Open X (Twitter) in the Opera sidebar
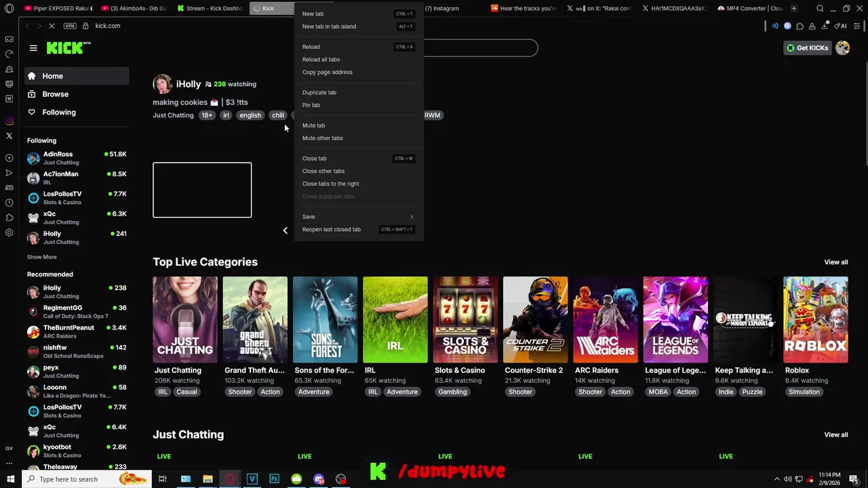Viewport: 868px width, 488px height. [9, 136]
